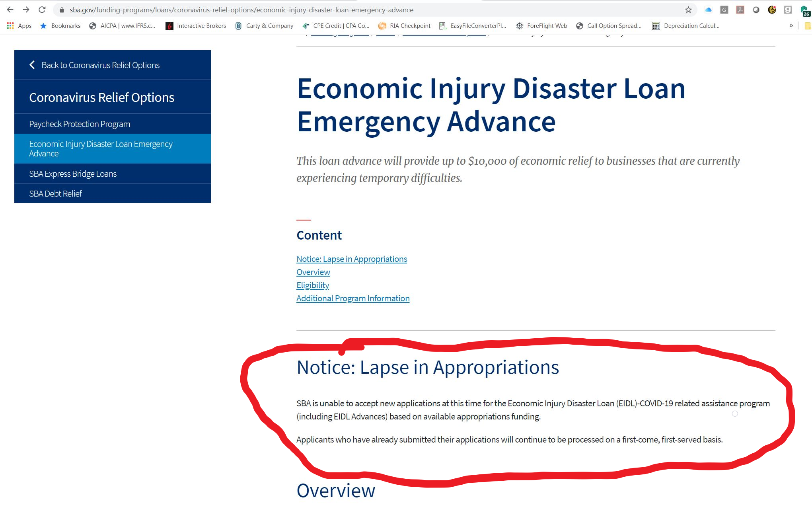Image resolution: width=812 pixels, height=509 pixels.
Task: Go back using Coronavirus Relief Options chevron
Action: pos(32,65)
